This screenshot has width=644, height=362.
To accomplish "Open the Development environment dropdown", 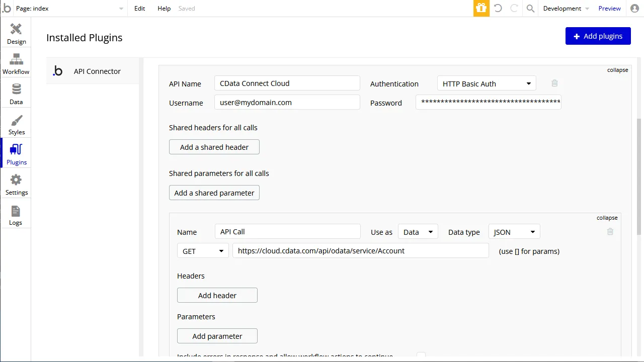I will coord(565,8).
